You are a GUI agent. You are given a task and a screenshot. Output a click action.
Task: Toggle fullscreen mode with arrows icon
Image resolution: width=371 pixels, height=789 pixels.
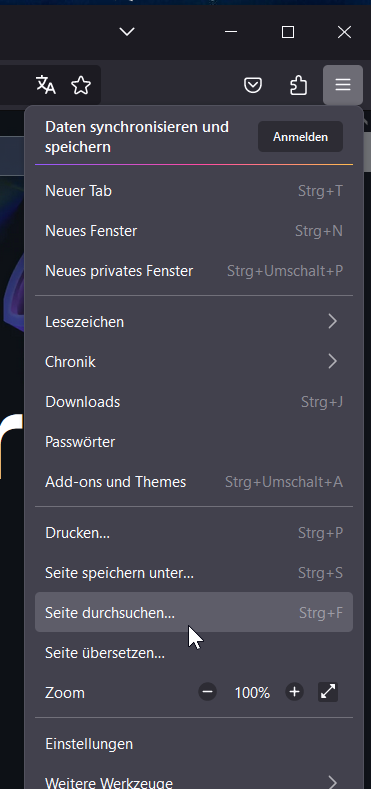click(328, 692)
